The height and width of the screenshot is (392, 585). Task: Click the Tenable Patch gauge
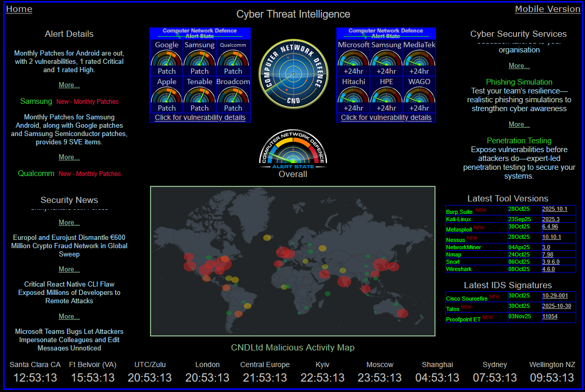click(199, 94)
